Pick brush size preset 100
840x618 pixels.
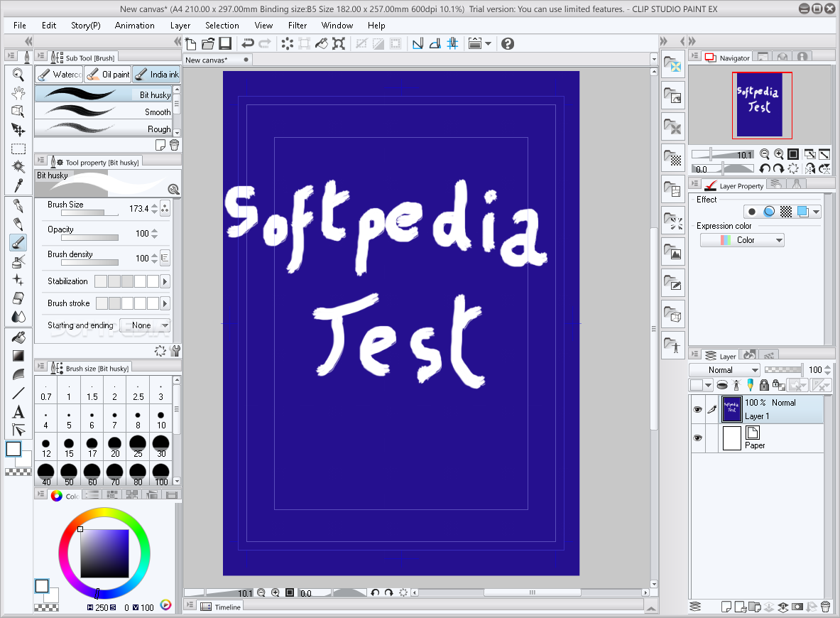pos(160,475)
